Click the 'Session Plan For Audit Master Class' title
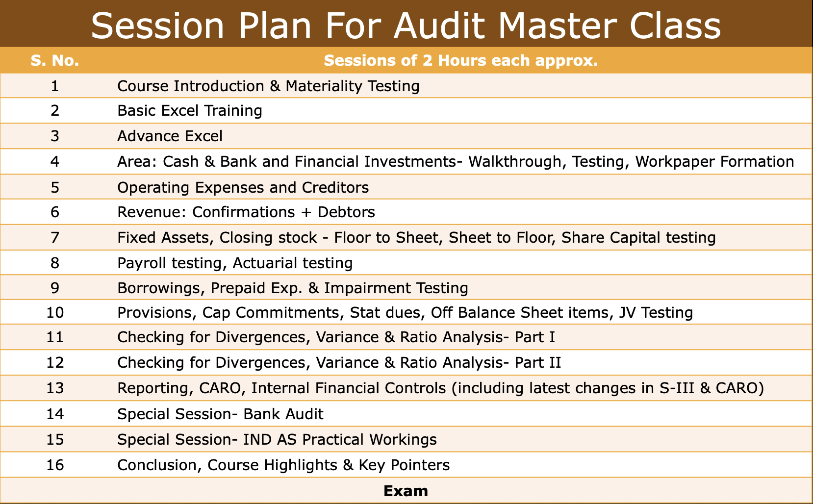The width and height of the screenshot is (813, 504). 406,25
